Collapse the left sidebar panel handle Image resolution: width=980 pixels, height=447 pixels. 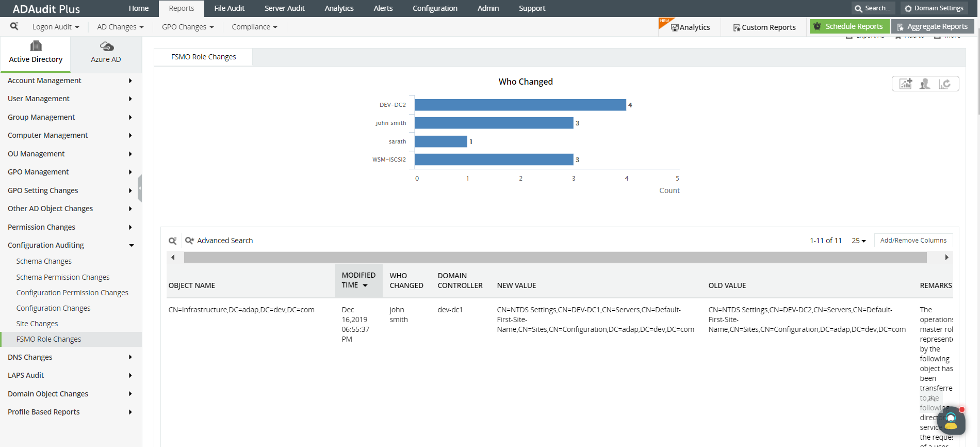[x=139, y=188]
